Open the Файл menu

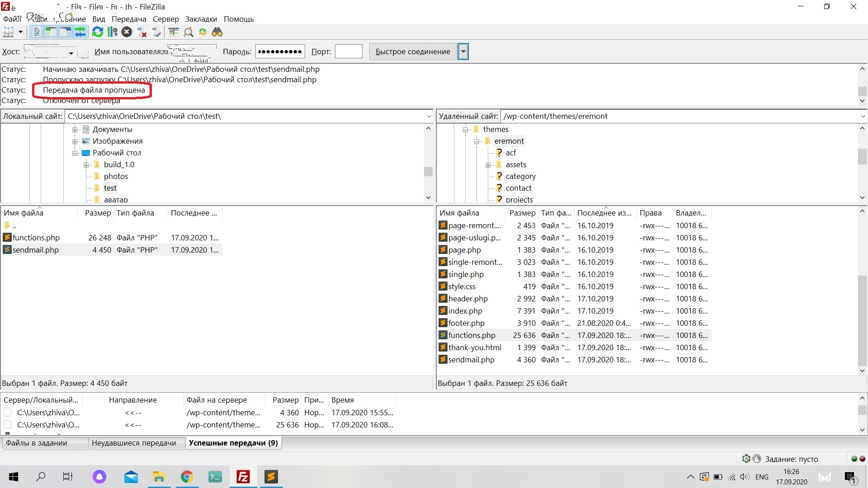click(x=12, y=19)
